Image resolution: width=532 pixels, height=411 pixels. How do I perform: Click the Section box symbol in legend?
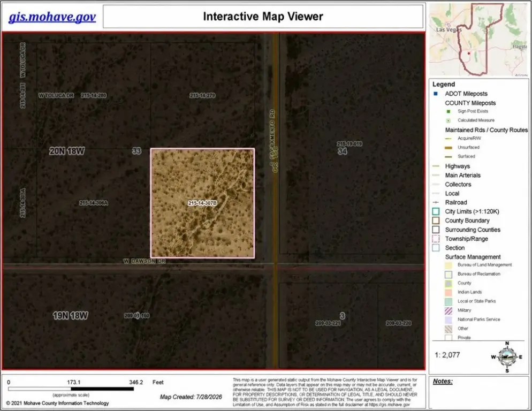(436, 248)
